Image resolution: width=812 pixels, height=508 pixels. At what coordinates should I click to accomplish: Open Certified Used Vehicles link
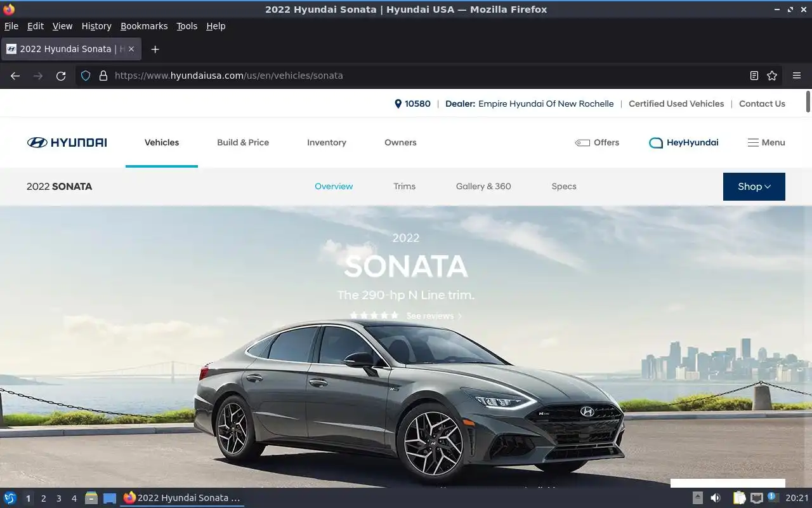point(676,104)
